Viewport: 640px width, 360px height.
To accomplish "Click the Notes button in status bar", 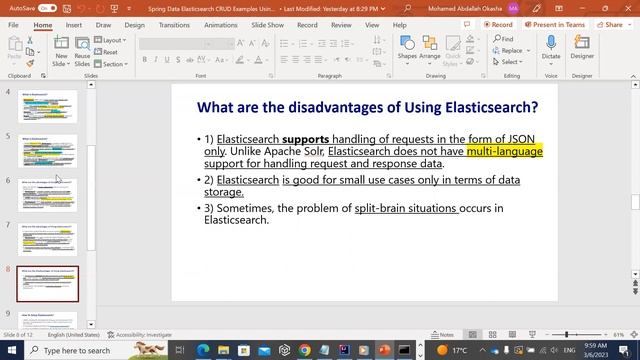I will click(x=442, y=334).
